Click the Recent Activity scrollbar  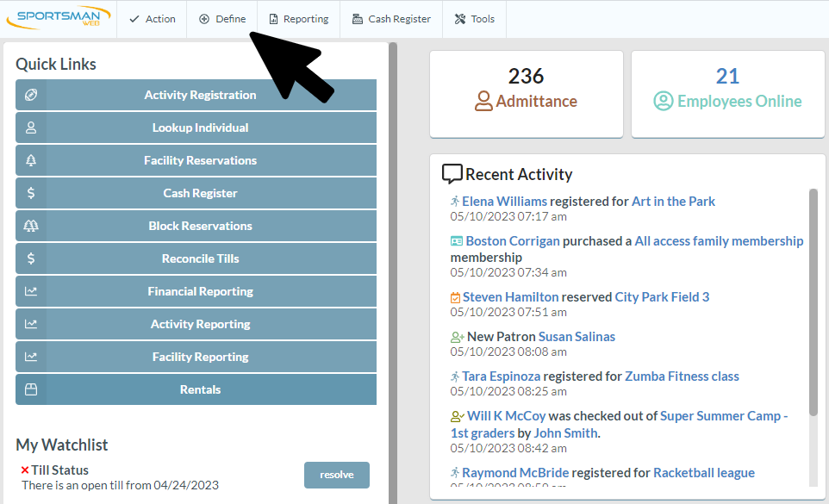[813, 302]
